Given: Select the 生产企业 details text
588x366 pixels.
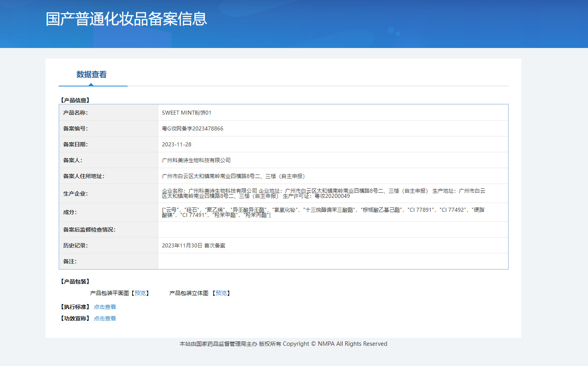Looking at the screenshot, I should coord(324,194).
